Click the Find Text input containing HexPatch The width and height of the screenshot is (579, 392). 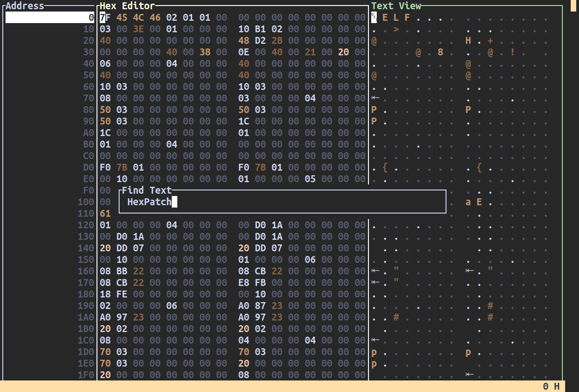coord(282,202)
